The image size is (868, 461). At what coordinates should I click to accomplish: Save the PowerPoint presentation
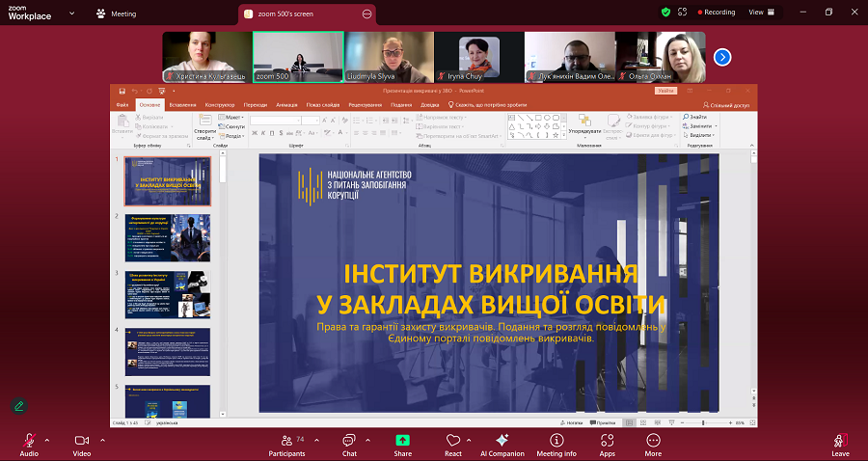(122, 91)
